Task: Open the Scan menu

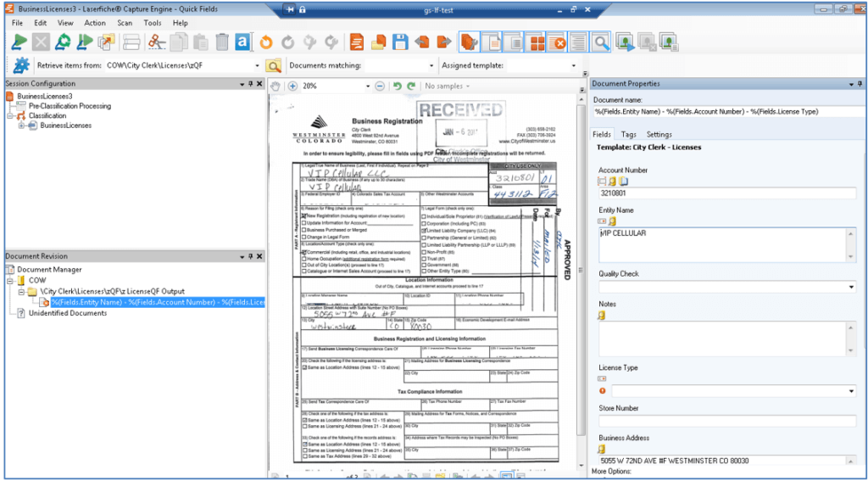Action: coord(125,23)
